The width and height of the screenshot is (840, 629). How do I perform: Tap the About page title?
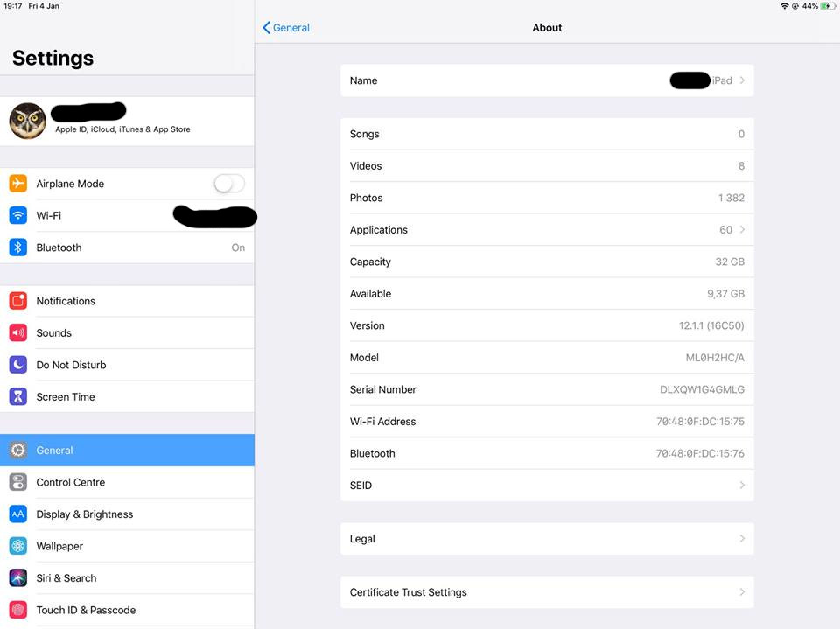(547, 28)
